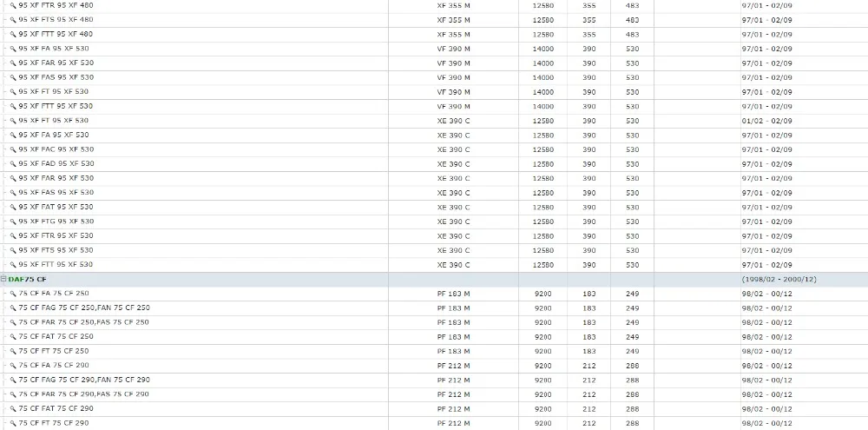The image size is (868, 430).
Task: Select row text '95 XF FTT 95 XF 530' with XE 390 C
Action: pyautogui.click(x=56, y=264)
